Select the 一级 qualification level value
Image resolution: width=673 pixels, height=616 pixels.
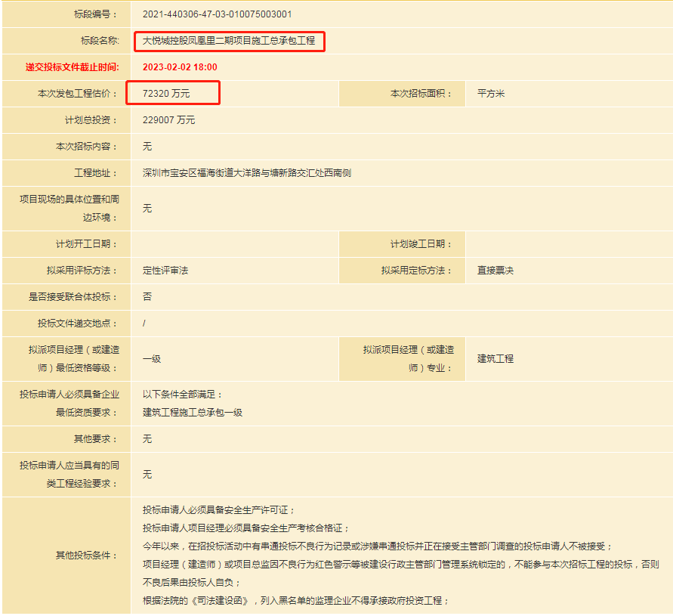[x=152, y=359]
